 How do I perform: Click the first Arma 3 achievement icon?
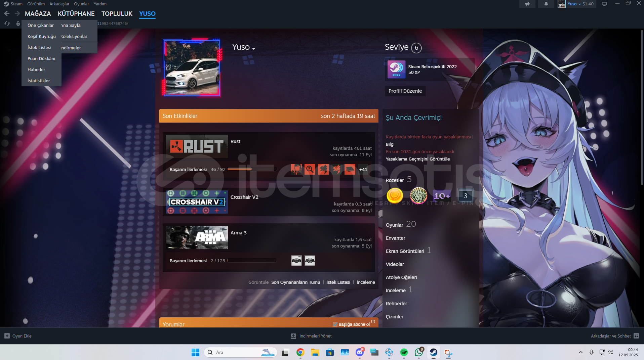point(296,261)
